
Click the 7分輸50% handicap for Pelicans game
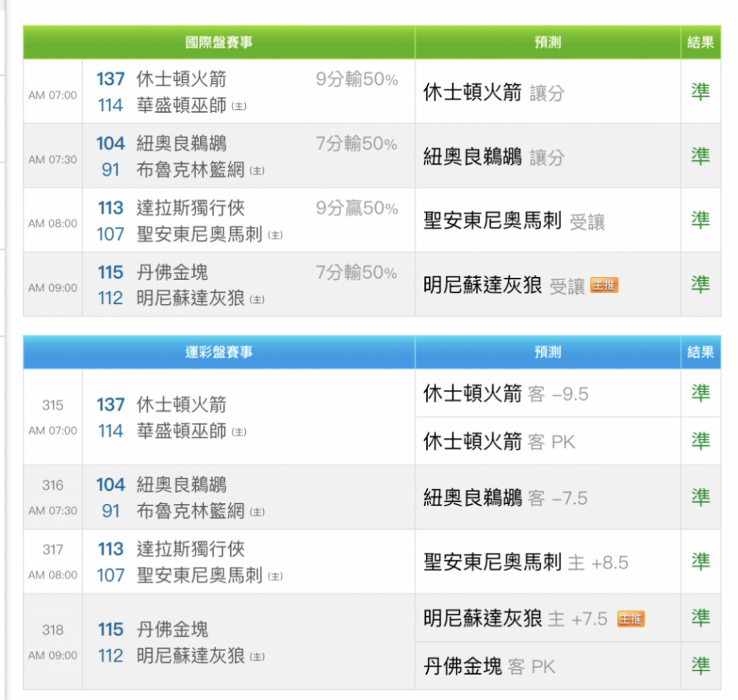[x=357, y=143]
